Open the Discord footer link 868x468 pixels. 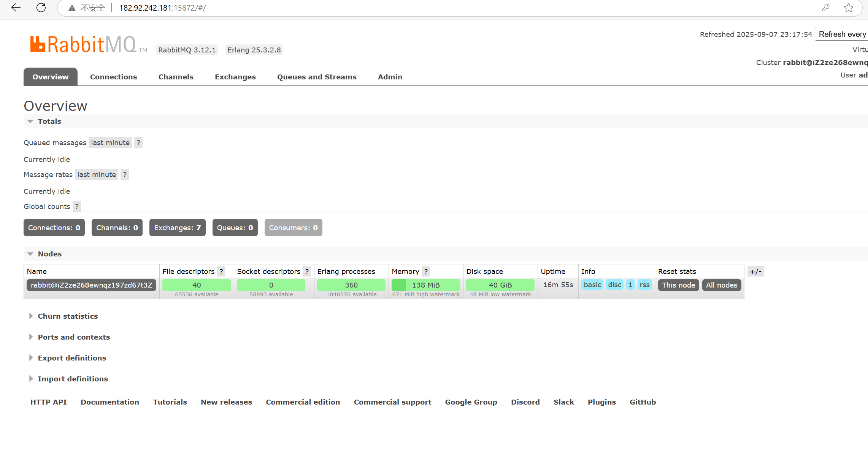(x=525, y=402)
